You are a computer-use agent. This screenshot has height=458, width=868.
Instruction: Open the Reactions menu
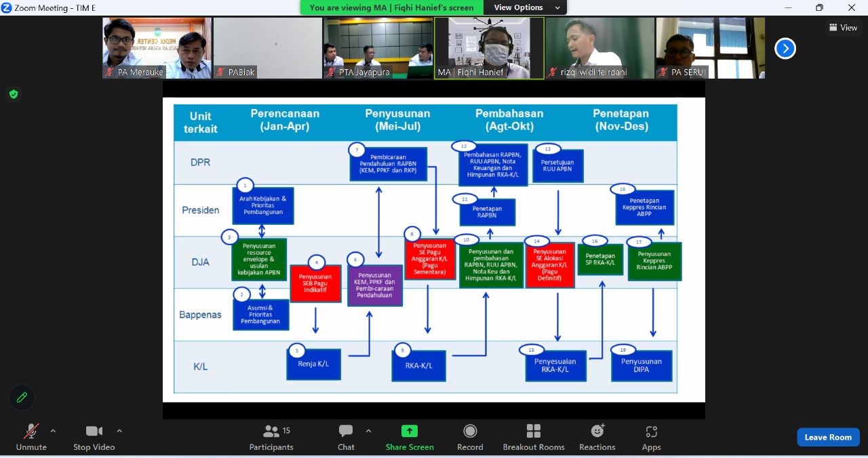597,437
